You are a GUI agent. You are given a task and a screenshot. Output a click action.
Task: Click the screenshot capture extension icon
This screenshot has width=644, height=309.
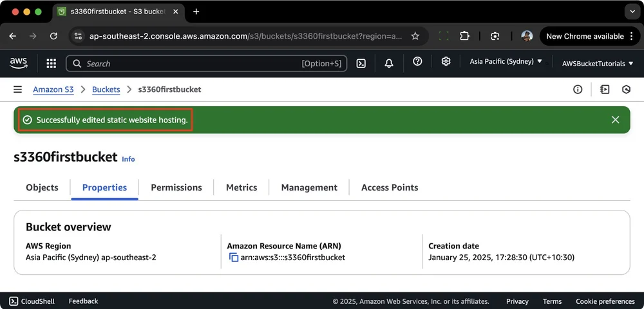pos(495,36)
